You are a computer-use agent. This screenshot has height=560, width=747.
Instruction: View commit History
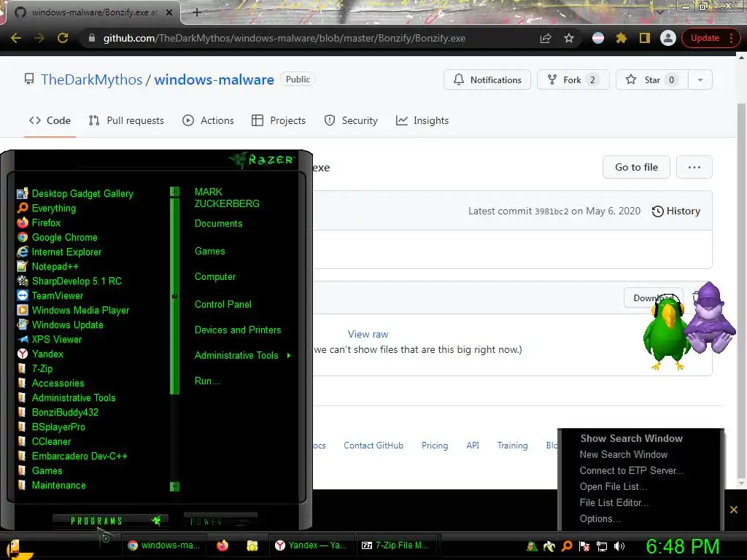pos(676,211)
